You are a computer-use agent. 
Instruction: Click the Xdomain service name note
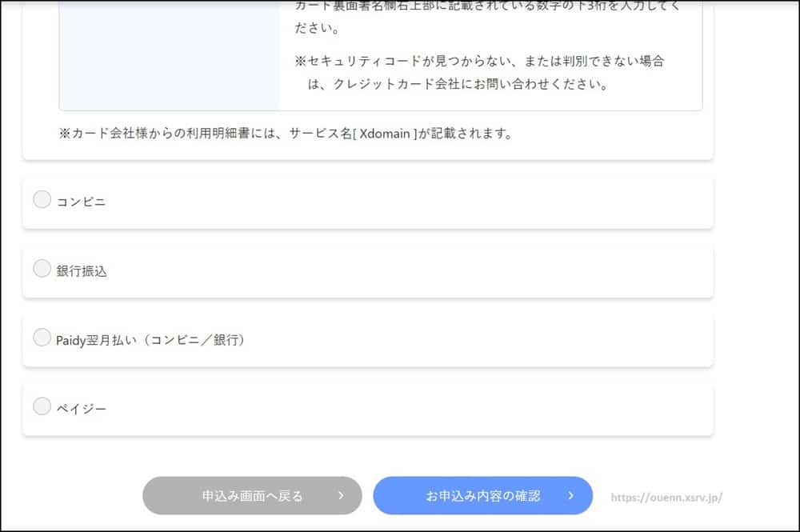pos(286,134)
